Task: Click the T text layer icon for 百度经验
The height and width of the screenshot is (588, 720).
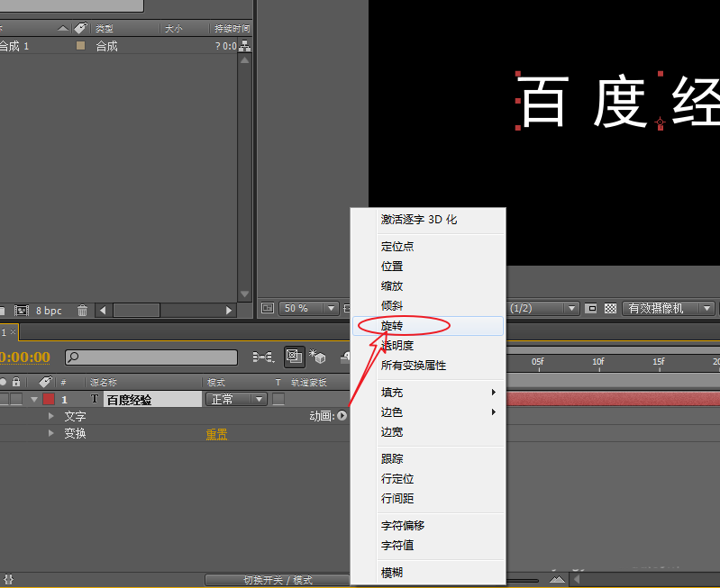Action: point(95,399)
